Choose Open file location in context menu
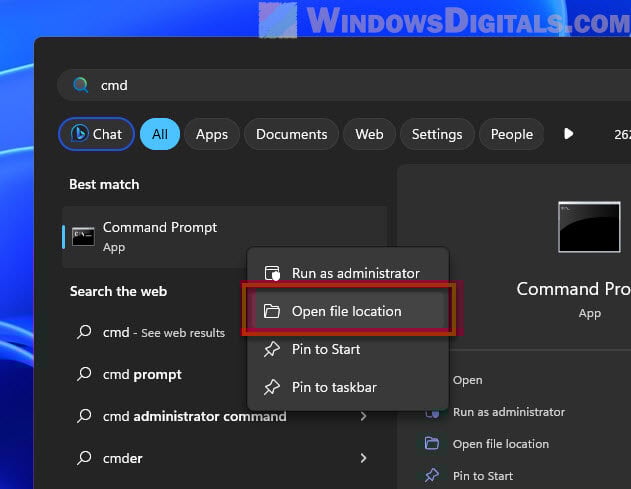Image resolution: width=631 pixels, height=489 pixels. pos(348,311)
